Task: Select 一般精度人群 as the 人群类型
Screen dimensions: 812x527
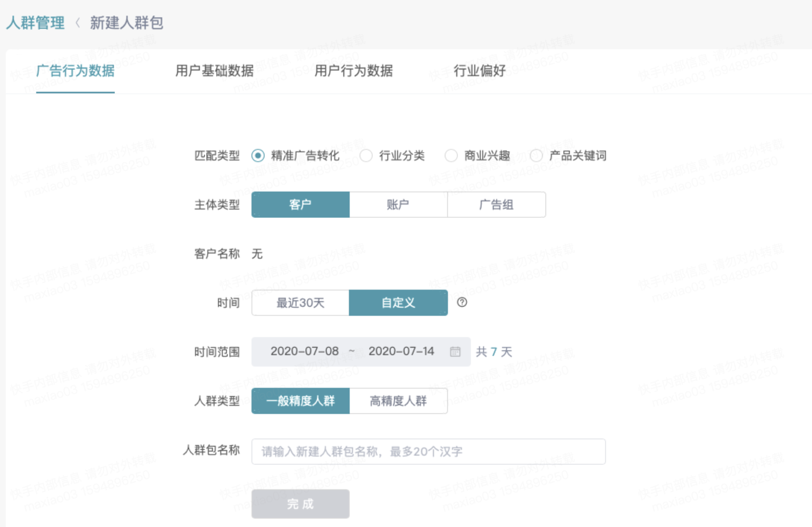Action: [x=301, y=401]
